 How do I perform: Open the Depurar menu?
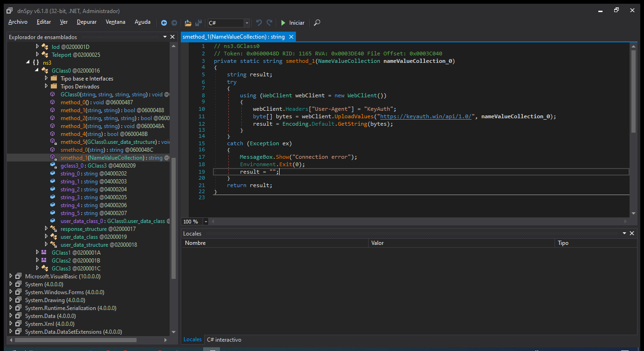87,22
